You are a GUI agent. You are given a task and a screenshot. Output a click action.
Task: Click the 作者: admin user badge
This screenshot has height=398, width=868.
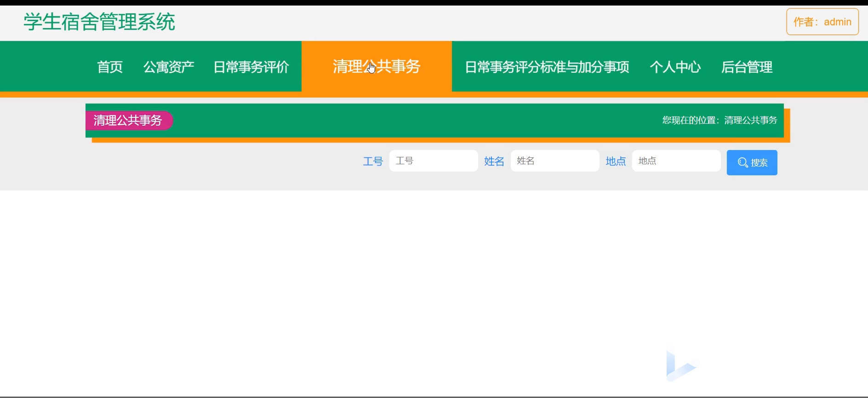pyautogui.click(x=822, y=22)
